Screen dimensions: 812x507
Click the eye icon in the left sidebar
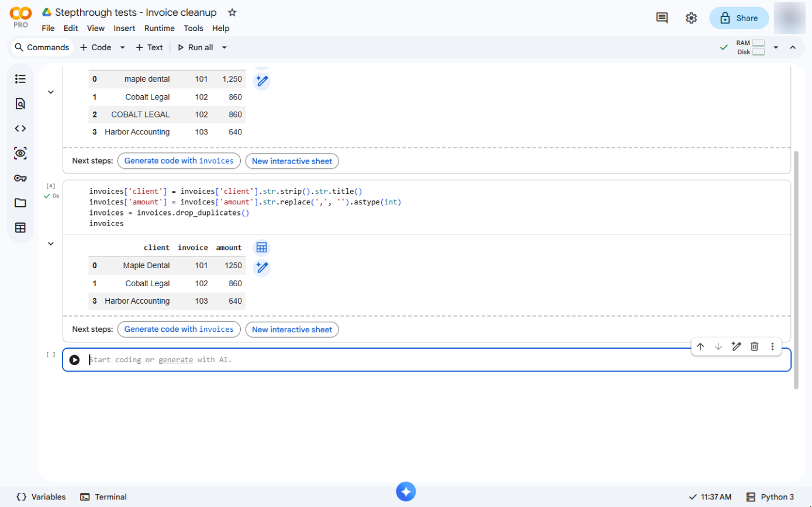click(x=20, y=154)
